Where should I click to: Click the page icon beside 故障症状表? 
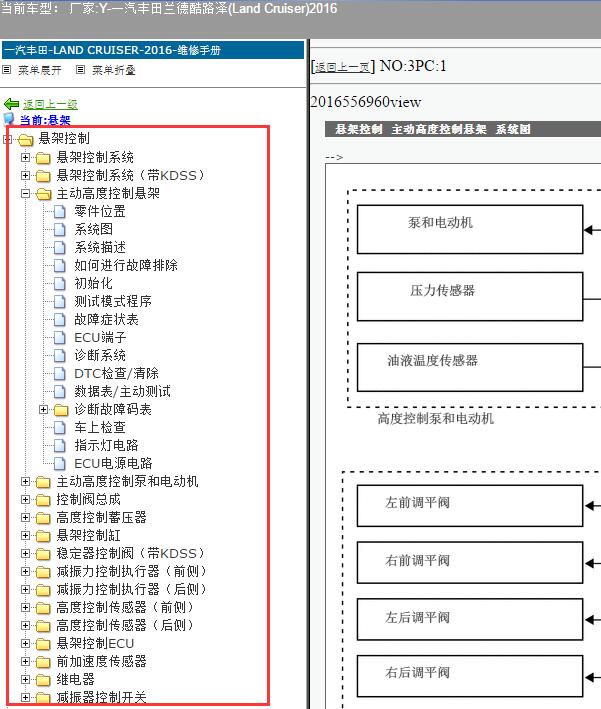[60, 320]
